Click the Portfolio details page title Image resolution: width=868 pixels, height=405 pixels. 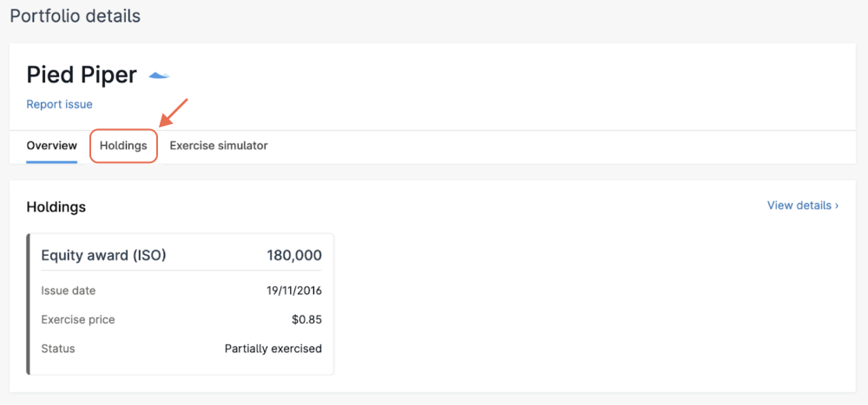(x=75, y=16)
